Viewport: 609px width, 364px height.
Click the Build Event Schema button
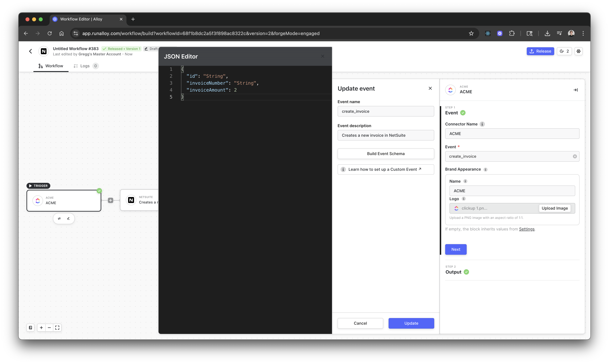pyautogui.click(x=386, y=154)
